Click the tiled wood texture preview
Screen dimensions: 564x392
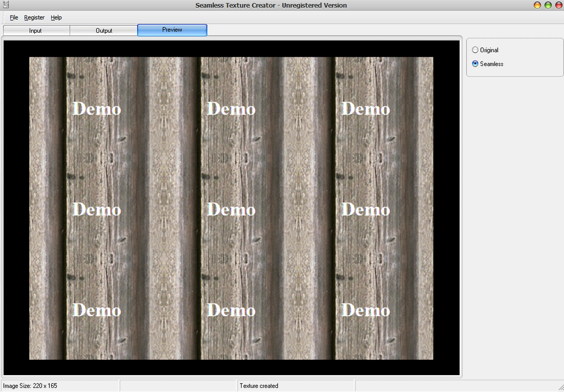[x=231, y=208]
